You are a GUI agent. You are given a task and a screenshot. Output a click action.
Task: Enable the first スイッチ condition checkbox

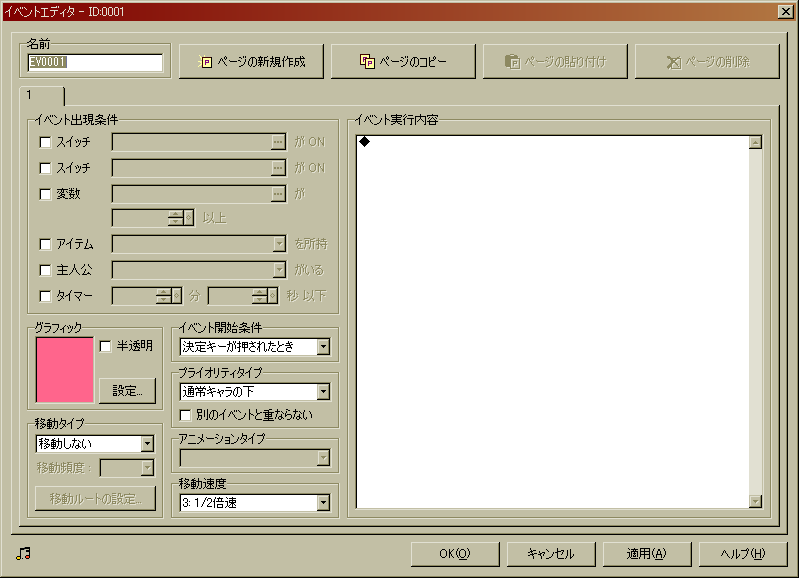(x=44, y=142)
